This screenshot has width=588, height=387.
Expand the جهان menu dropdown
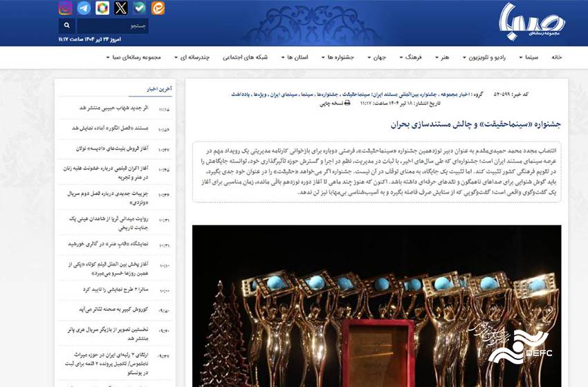click(376, 57)
